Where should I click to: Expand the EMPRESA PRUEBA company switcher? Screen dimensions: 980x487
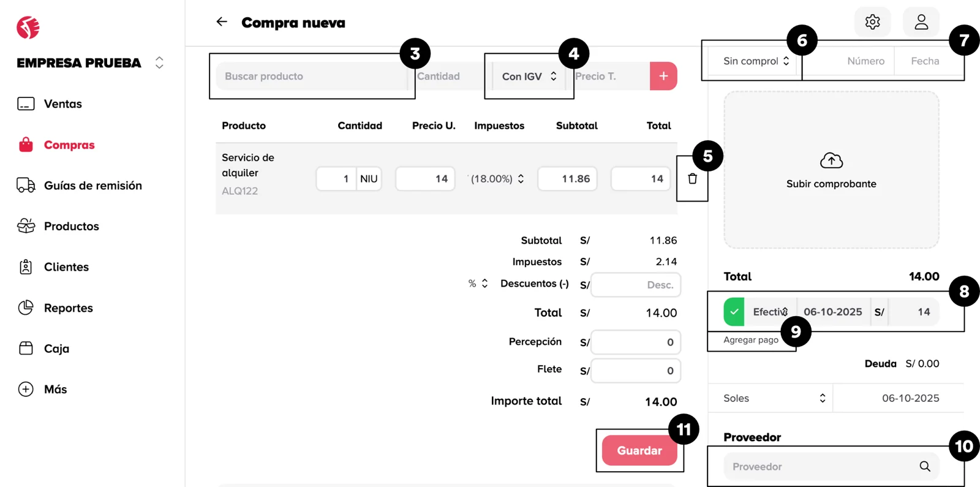tap(159, 62)
